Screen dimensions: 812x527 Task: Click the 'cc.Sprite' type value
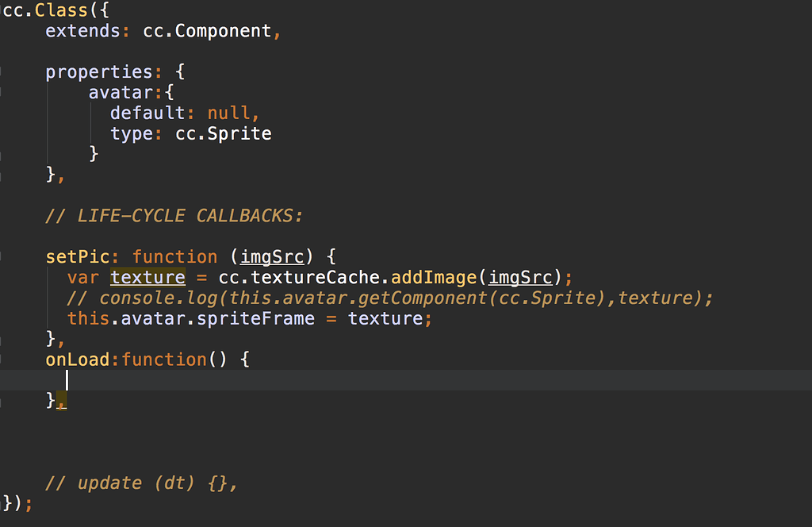tap(224, 133)
